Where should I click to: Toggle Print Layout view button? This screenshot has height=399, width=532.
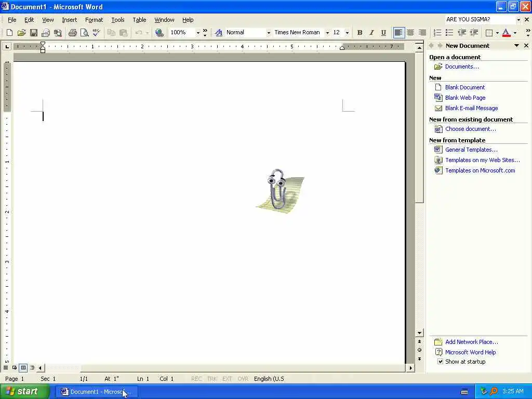tap(23, 367)
